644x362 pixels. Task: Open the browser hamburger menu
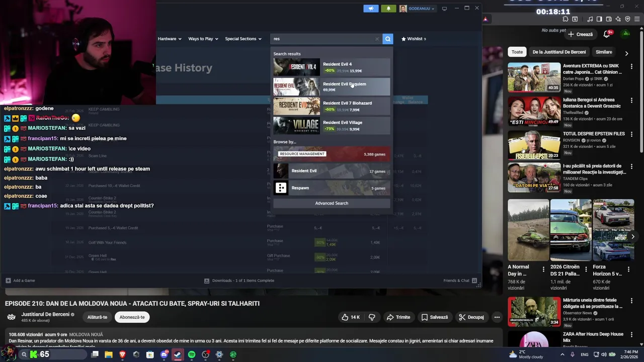point(637,19)
